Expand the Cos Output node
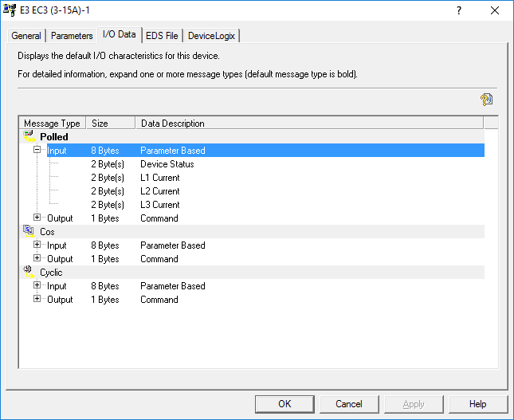Viewport: 514px width, 420px height. pos(37,258)
